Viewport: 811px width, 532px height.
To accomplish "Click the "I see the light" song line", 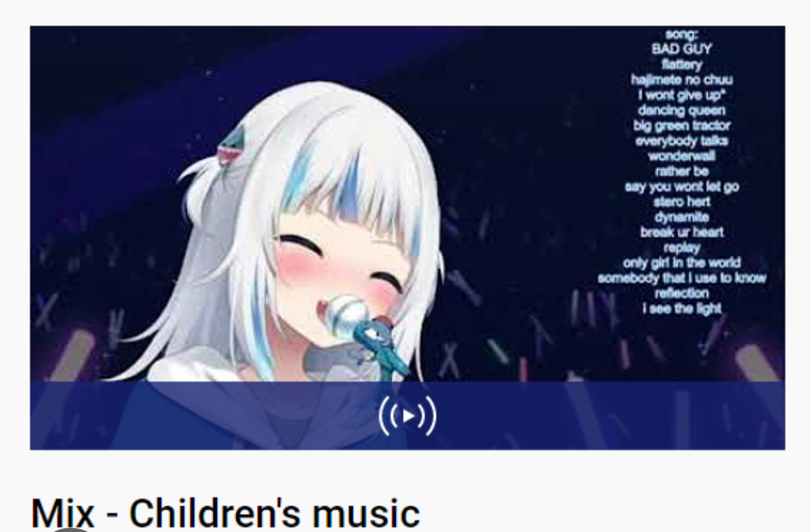I will (681, 309).
